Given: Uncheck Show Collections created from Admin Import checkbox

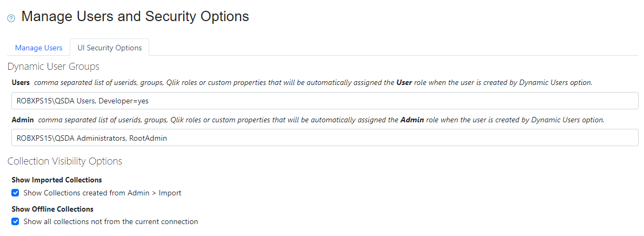Looking at the screenshot, I should [16, 192].
